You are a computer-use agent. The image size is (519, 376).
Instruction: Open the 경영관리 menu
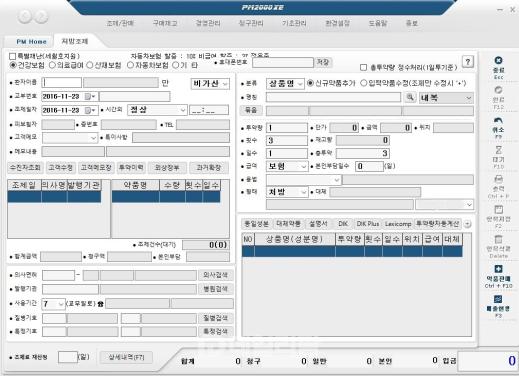(208, 23)
